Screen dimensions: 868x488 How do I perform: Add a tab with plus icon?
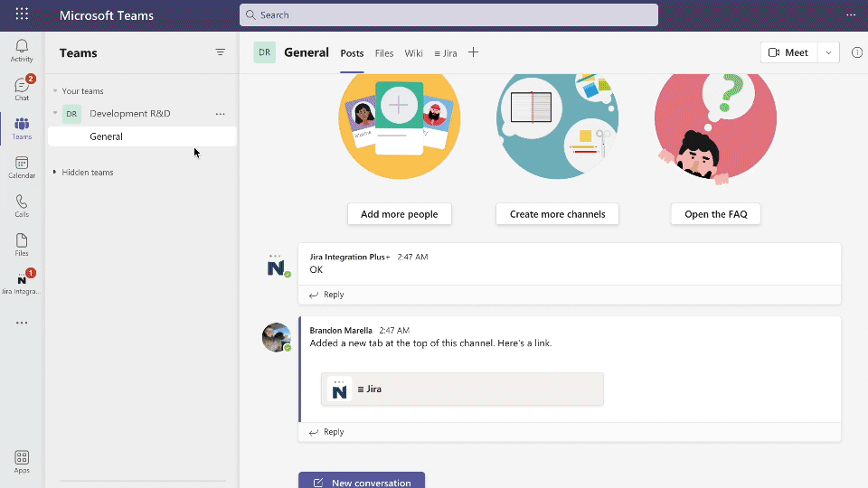473,52
